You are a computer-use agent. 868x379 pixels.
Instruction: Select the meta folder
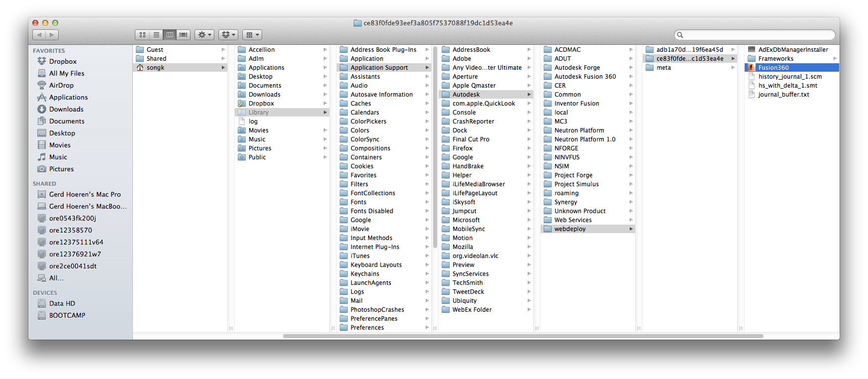[690, 68]
